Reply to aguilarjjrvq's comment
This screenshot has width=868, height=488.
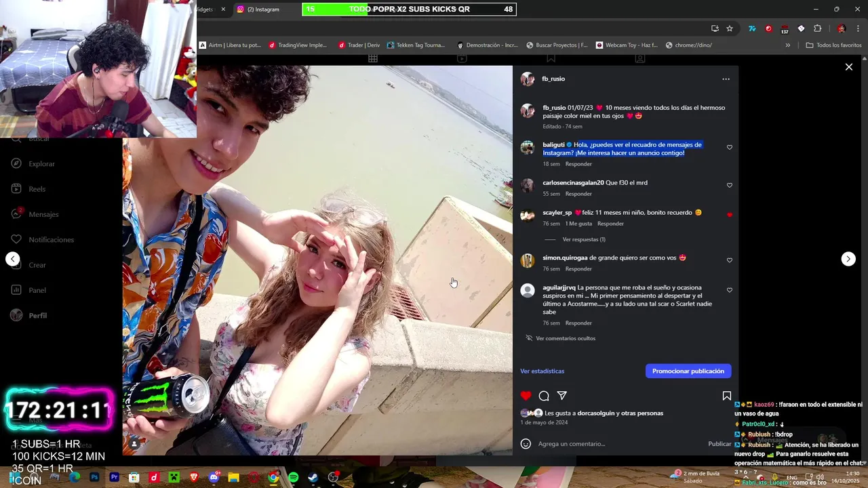pyautogui.click(x=578, y=323)
